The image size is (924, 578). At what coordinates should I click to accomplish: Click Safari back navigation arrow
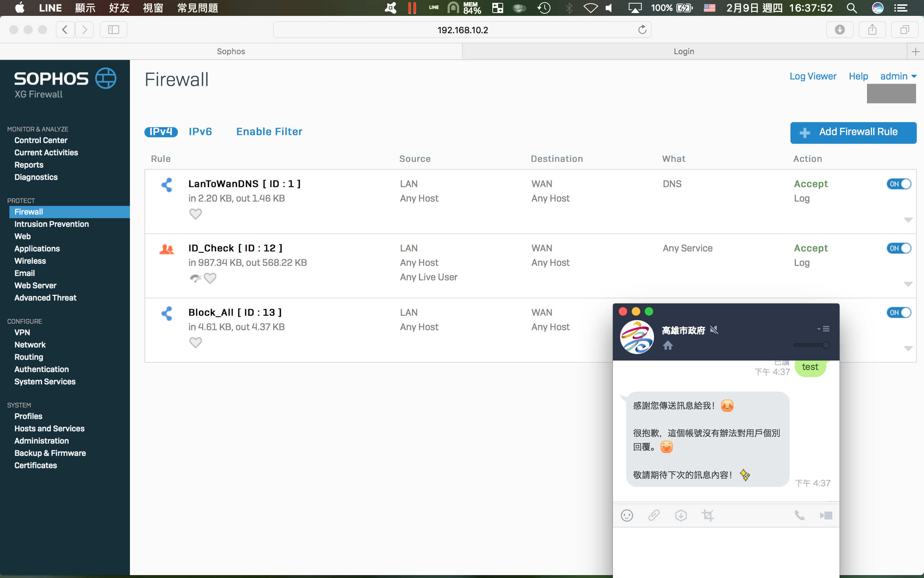65,29
